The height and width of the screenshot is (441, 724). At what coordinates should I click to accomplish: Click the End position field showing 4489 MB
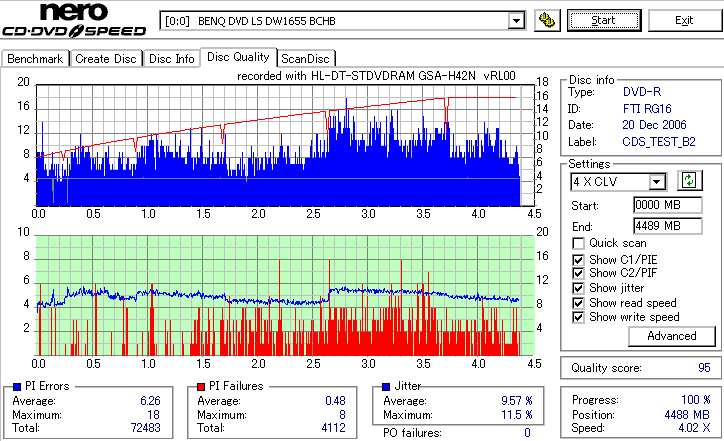[x=668, y=226]
